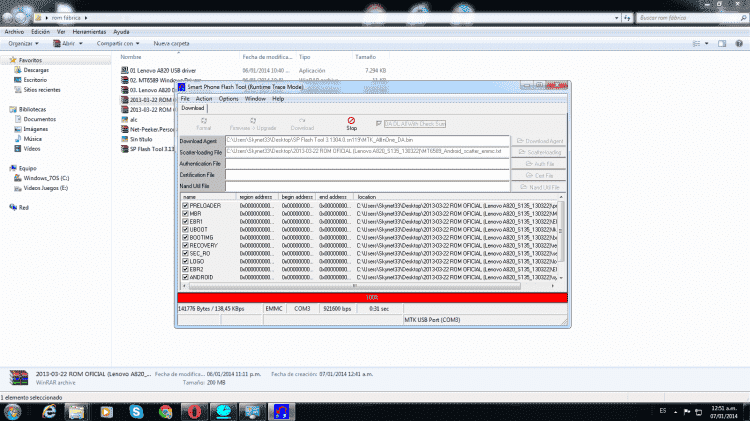Image resolution: width=750 pixels, height=421 pixels.
Task: Uncheck the PRELOADER partition checkbox
Action: pyautogui.click(x=185, y=206)
